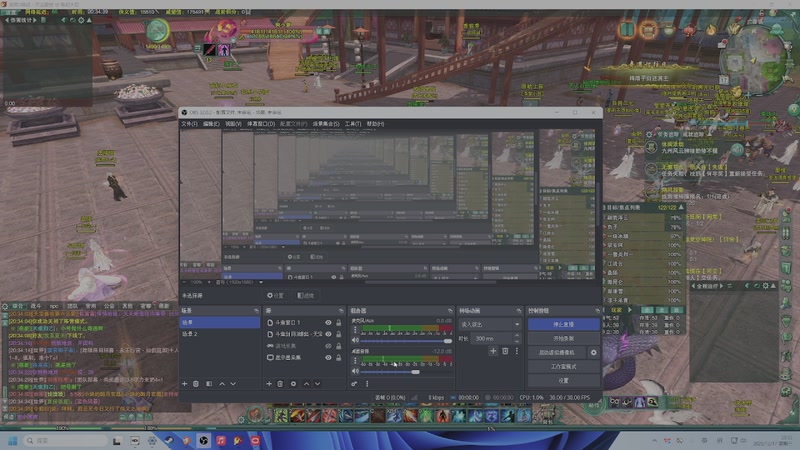Adjust microphone/Aux volume slider
Screen dimensions: 800x450
pyautogui.click(x=407, y=341)
